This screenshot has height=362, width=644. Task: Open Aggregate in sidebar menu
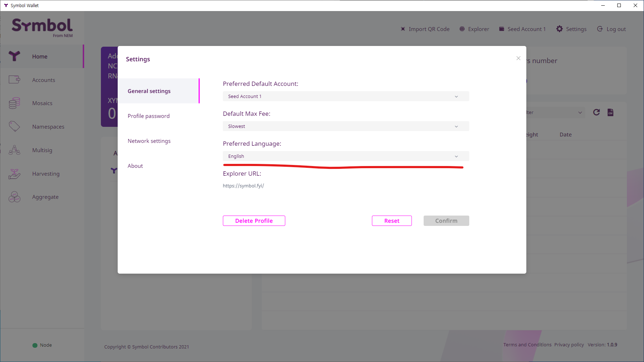pos(45,197)
